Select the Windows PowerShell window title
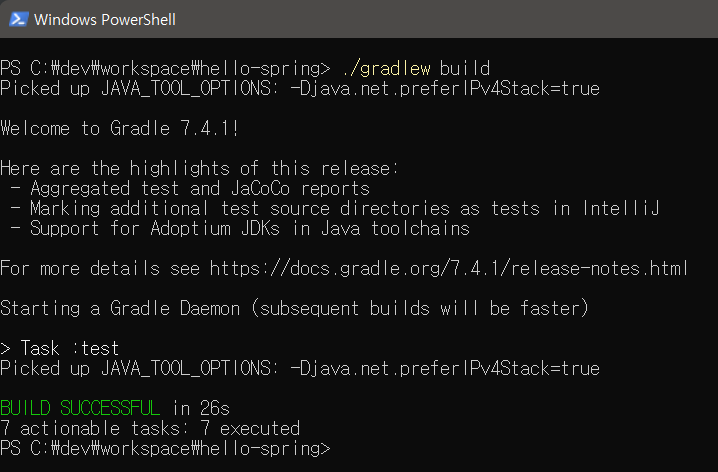This screenshot has width=718, height=472. point(105,20)
